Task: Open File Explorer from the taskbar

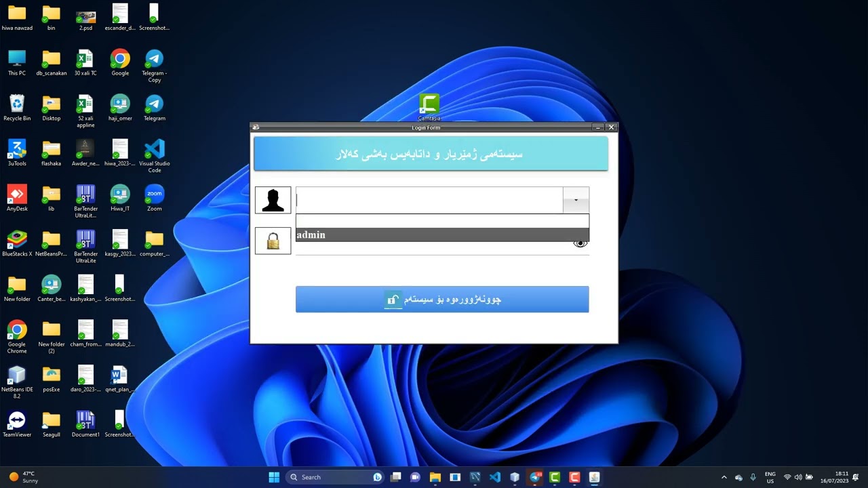Action: point(435,477)
